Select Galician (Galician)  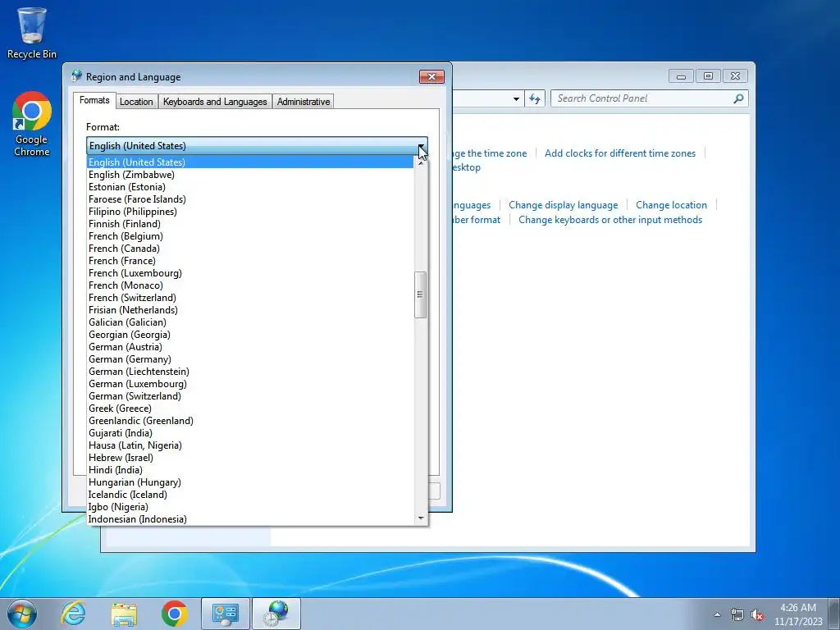click(250, 322)
